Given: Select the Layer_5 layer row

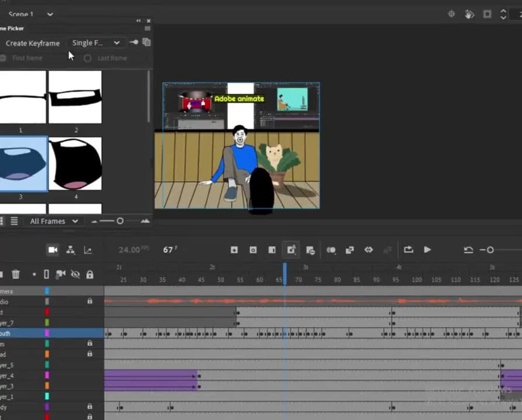Looking at the screenshot, I should pyautogui.click(x=52, y=365).
